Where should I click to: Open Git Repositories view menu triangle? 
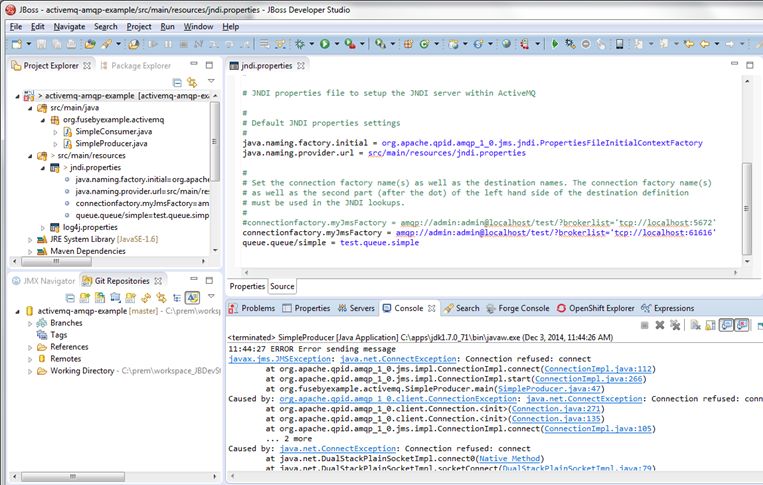(211, 296)
